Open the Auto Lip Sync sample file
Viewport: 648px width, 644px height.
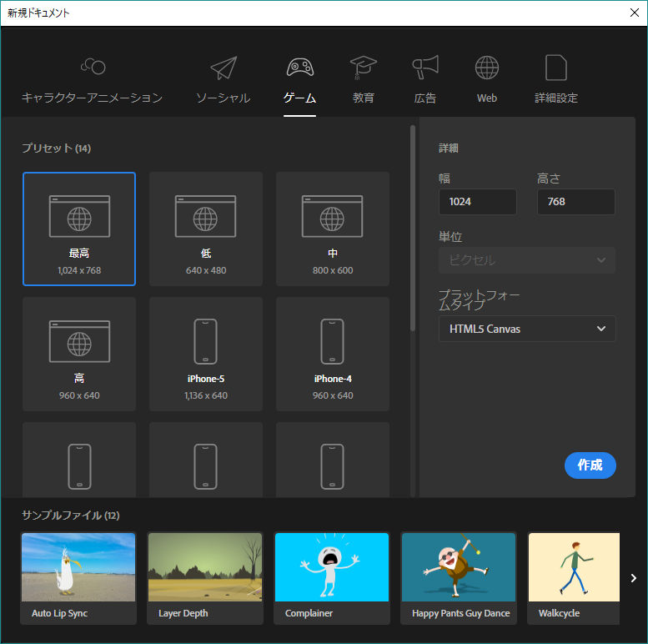click(78, 578)
